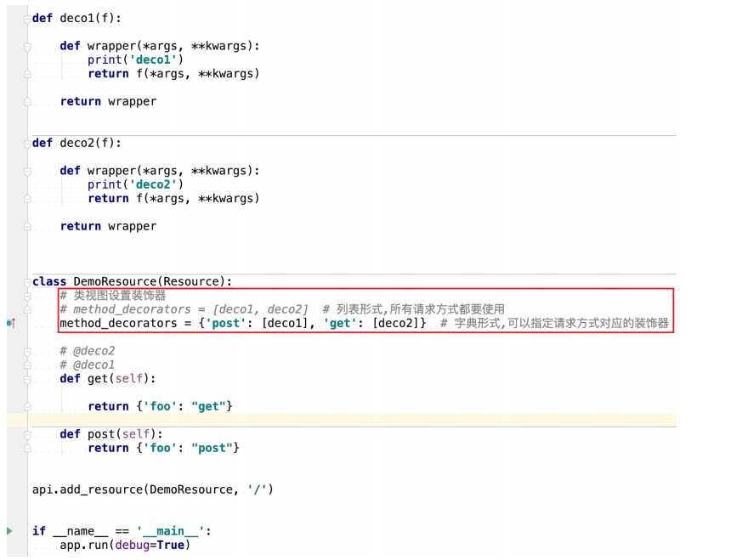Click the print('deco2') statement
The width and height of the screenshot is (742, 560).
coord(135,185)
